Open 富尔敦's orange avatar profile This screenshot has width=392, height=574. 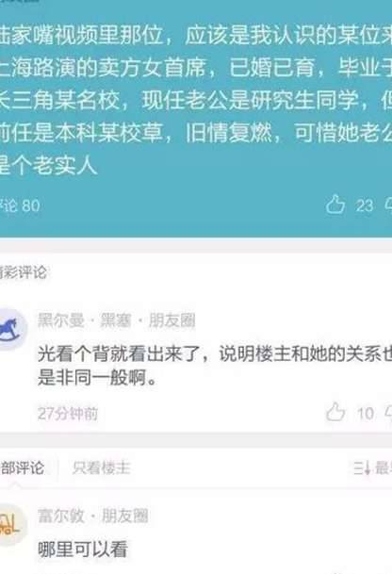coord(10,525)
